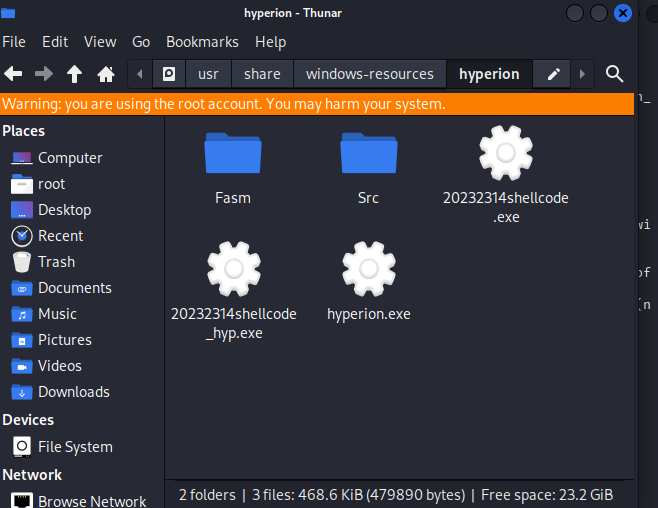
Task: Click the 20232314shellcode.exe file name
Action: pos(506,208)
